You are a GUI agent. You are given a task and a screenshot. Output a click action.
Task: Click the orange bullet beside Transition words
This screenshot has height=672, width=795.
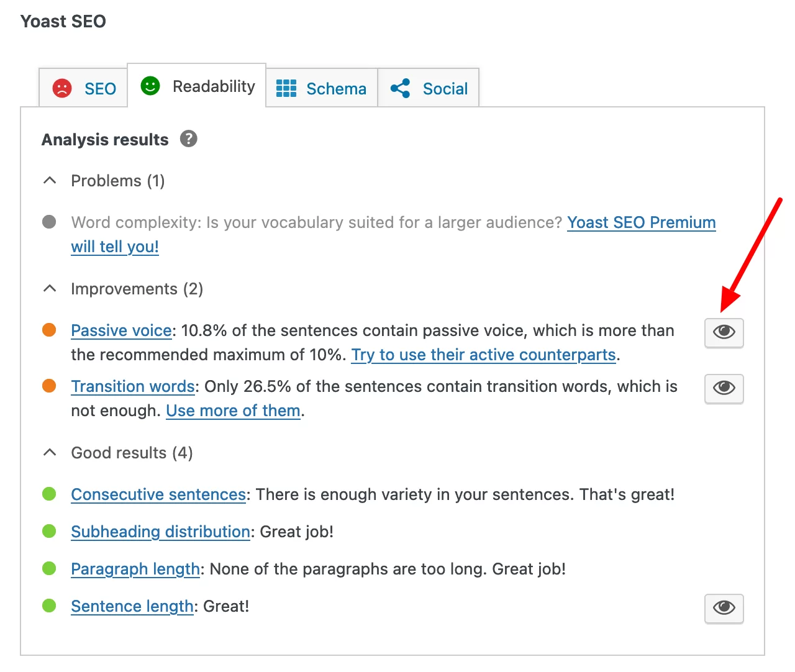click(x=49, y=386)
